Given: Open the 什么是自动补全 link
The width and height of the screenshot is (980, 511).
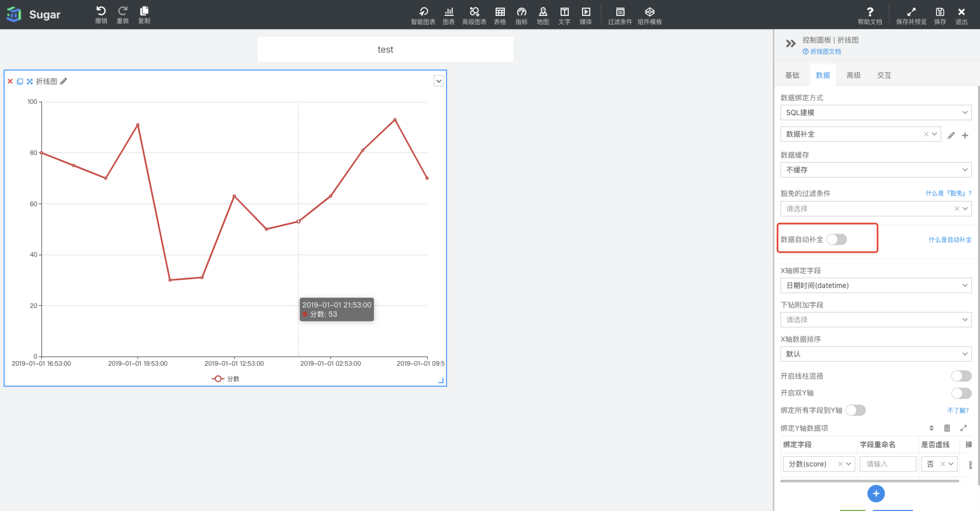Looking at the screenshot, I should pos(950,240).
